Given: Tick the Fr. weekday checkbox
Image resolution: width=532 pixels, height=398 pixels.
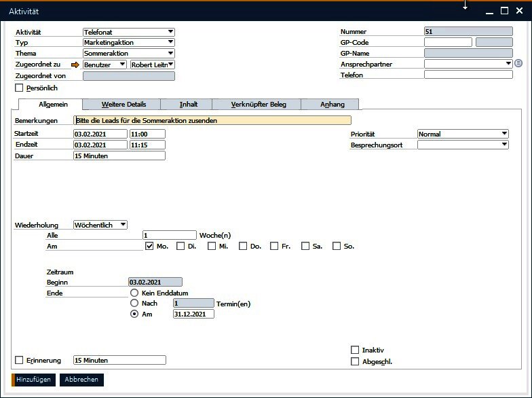Looking at the screenshot, I should click(x=274, y=247).
